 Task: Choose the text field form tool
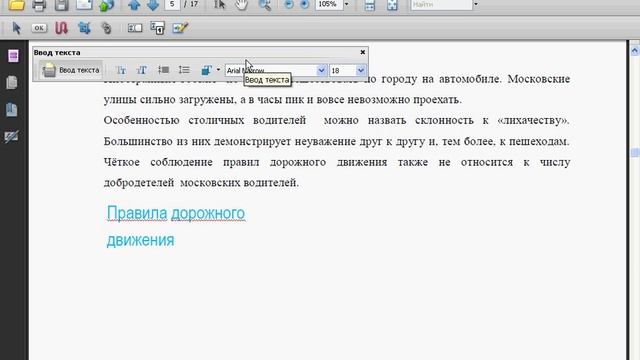coord(135,28)
